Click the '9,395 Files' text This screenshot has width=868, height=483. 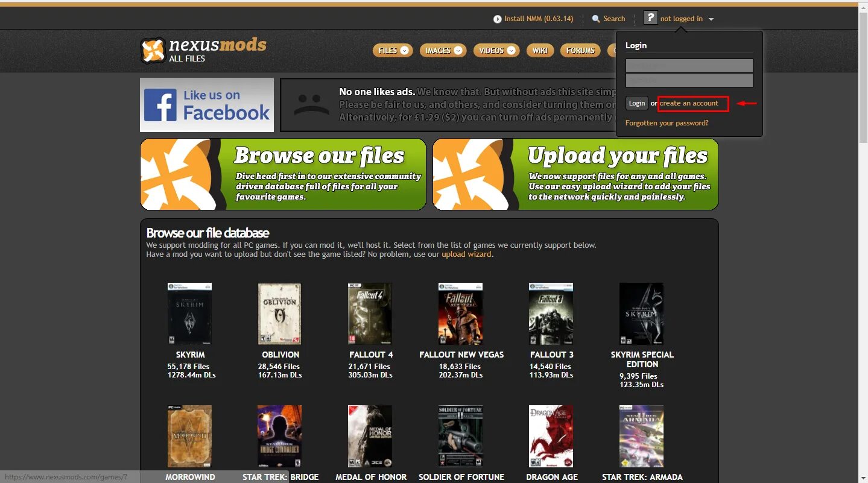pos(638,376)
